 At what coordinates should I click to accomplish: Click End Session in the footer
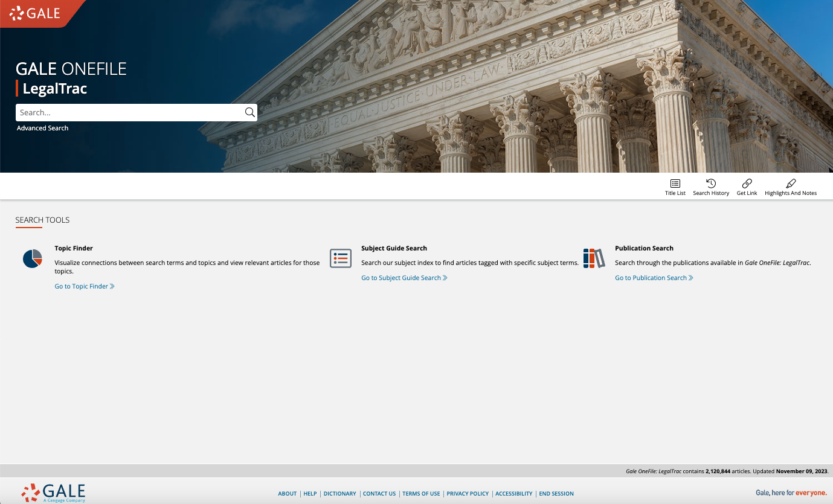point(556,494)
